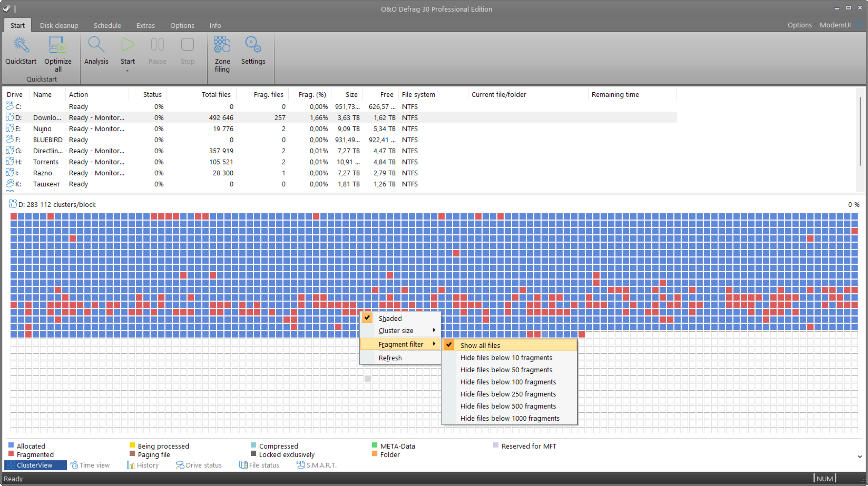Open the S.M.A.R.T. view

pyautogui.click(x=316, y=465)
